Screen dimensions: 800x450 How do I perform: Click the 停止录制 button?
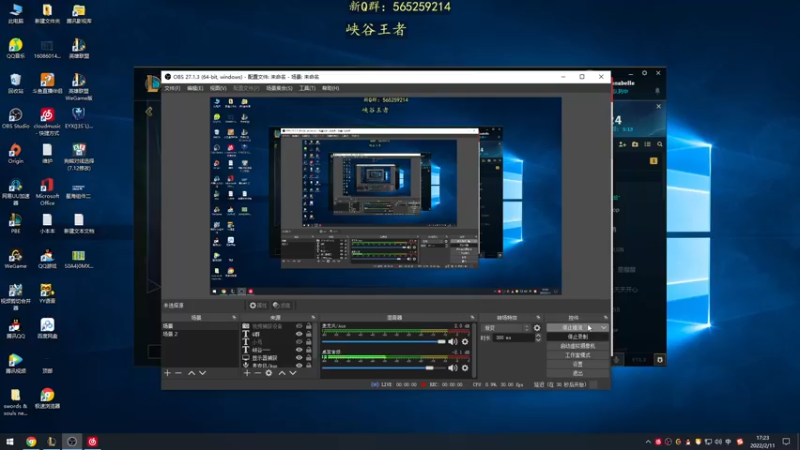[578, 337]
